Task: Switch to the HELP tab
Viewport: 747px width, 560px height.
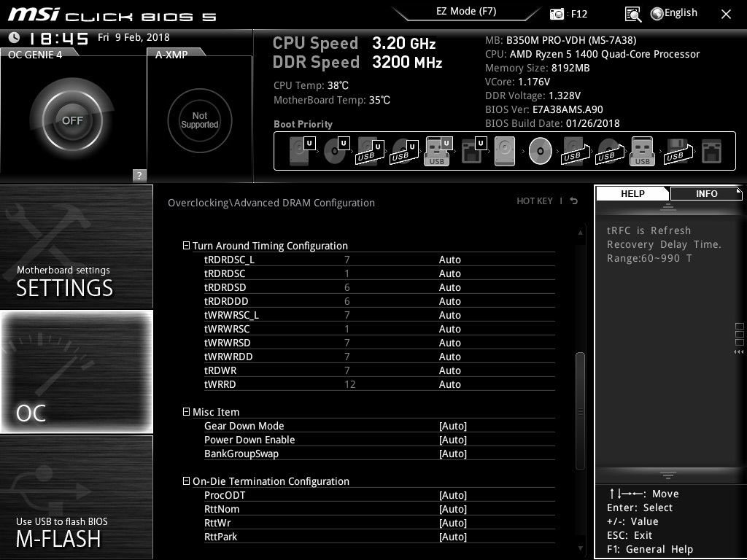Action: click(x=632, y=193)
